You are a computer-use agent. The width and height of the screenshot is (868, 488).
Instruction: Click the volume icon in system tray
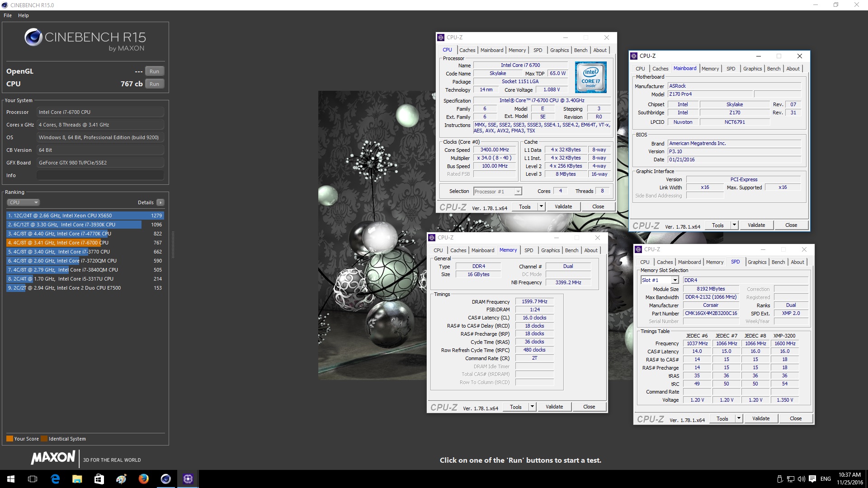tap(802, 479)
